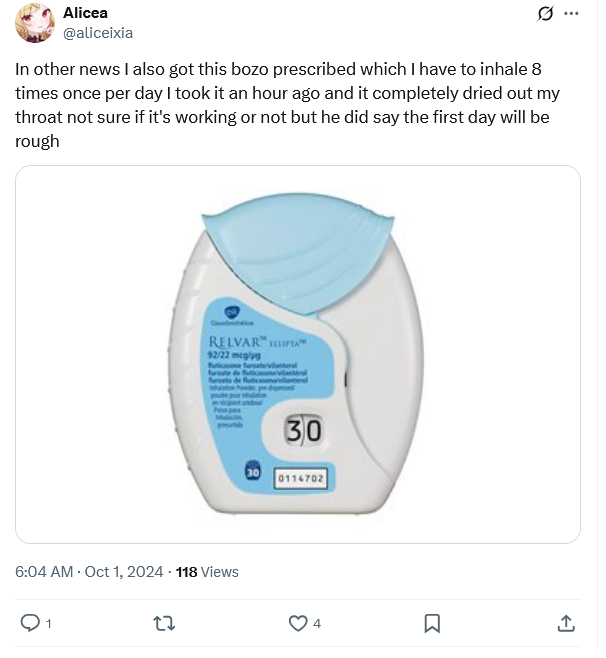Open the more options ellipsis menu

click(x=571, y=14)
